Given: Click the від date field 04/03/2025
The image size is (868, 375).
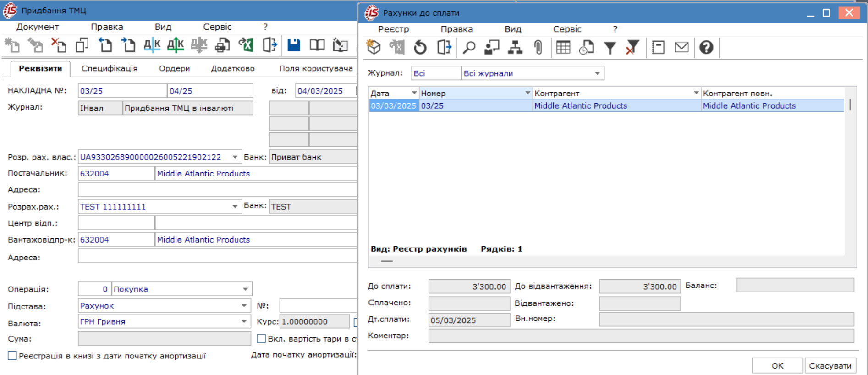Looking at the screenshot, I should (325, 91).
